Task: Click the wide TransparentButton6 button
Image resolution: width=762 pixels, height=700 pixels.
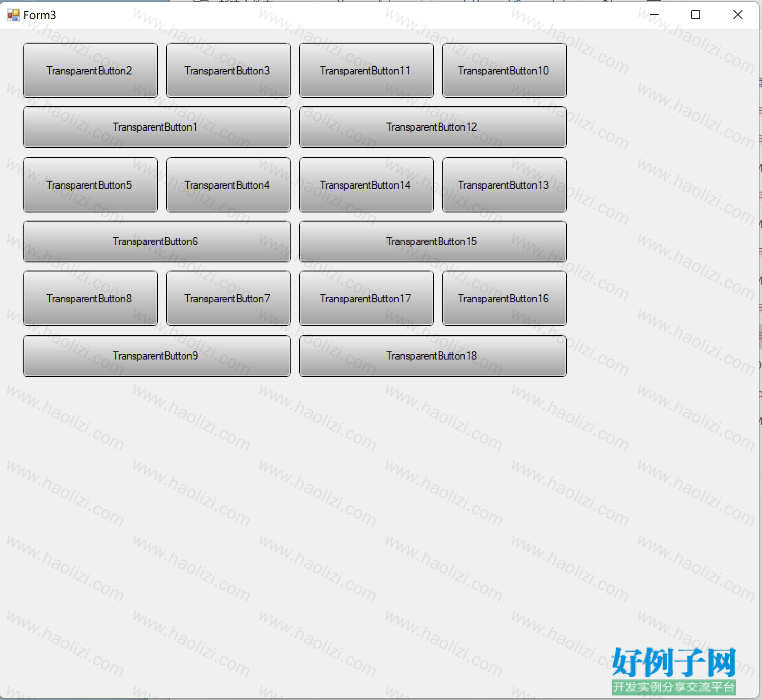Action: (x=157, y=242)
